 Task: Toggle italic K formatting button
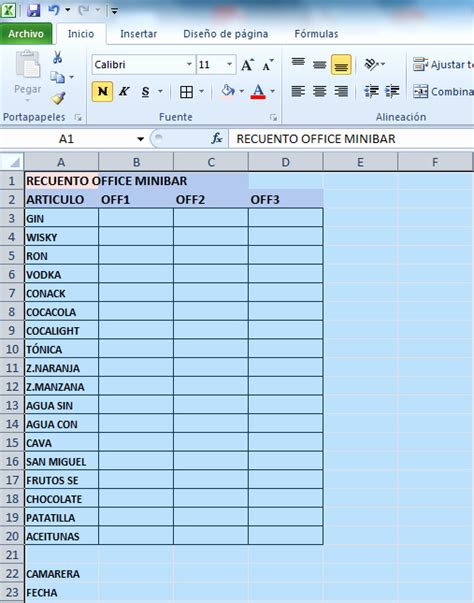124,92
